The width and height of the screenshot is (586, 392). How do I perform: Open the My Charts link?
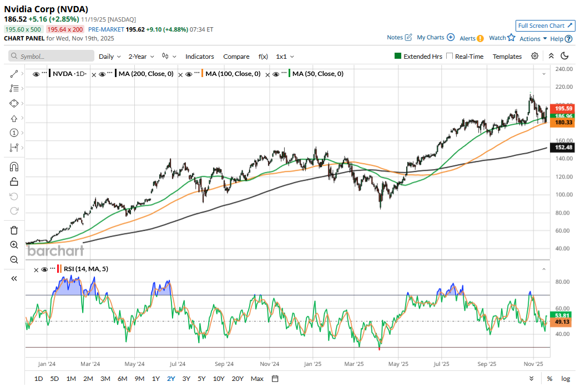tap(435, 38)
